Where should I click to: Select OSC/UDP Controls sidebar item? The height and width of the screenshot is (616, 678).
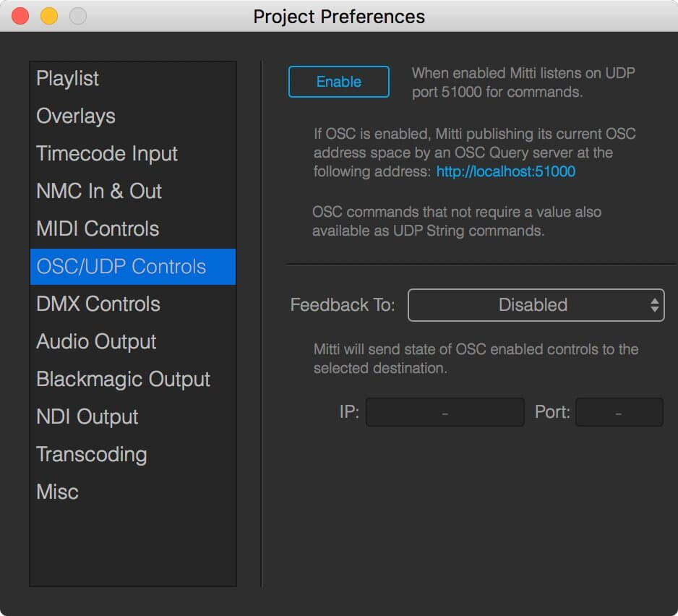point(133,267)
